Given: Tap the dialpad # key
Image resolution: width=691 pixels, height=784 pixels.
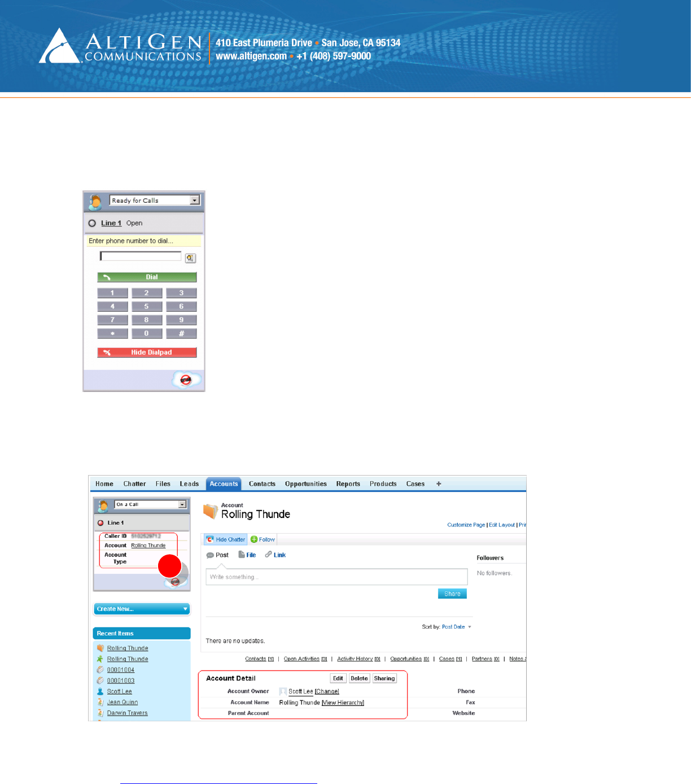Looking at the screenshot, I should (x=181, y=334).
